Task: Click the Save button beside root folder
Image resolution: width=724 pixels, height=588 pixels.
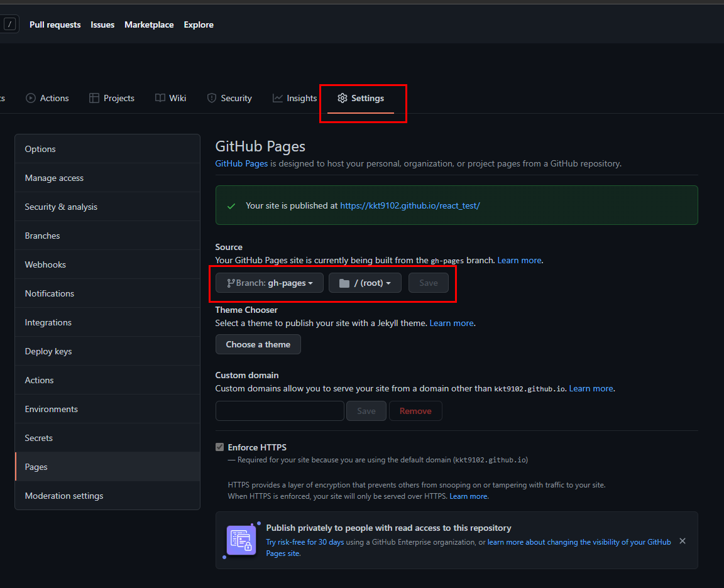Action: (x=429, y=283)
